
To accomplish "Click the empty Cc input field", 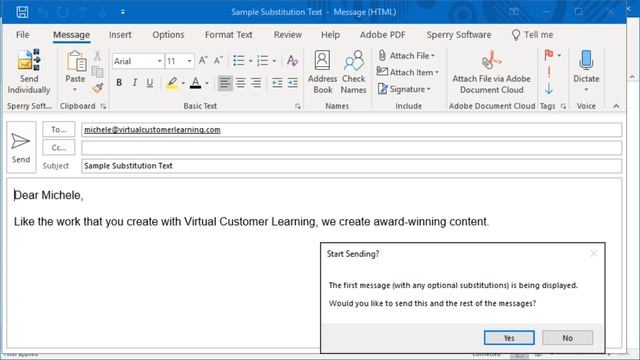I will pos(351,148).
